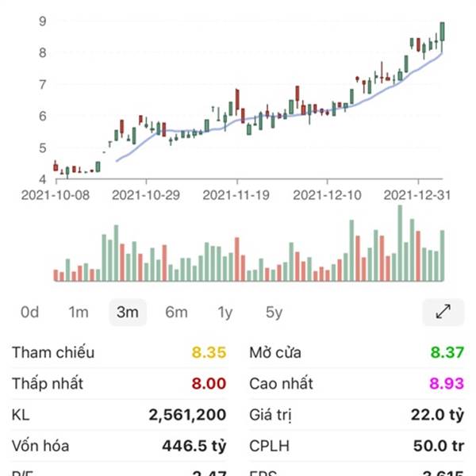Tap the Cao nhất label
476x476 pixels.
(281, 384)
